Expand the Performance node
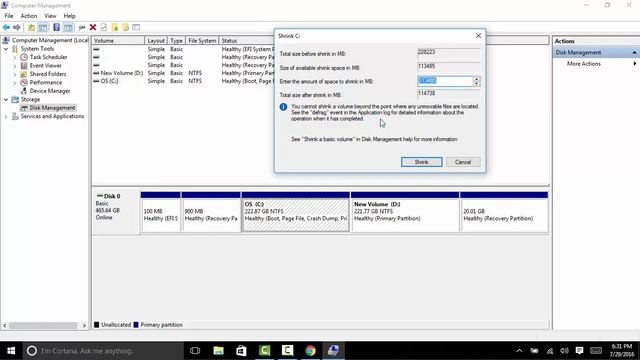Image resolution: width=640 pixels, height=360 pixels. point(15,82)
